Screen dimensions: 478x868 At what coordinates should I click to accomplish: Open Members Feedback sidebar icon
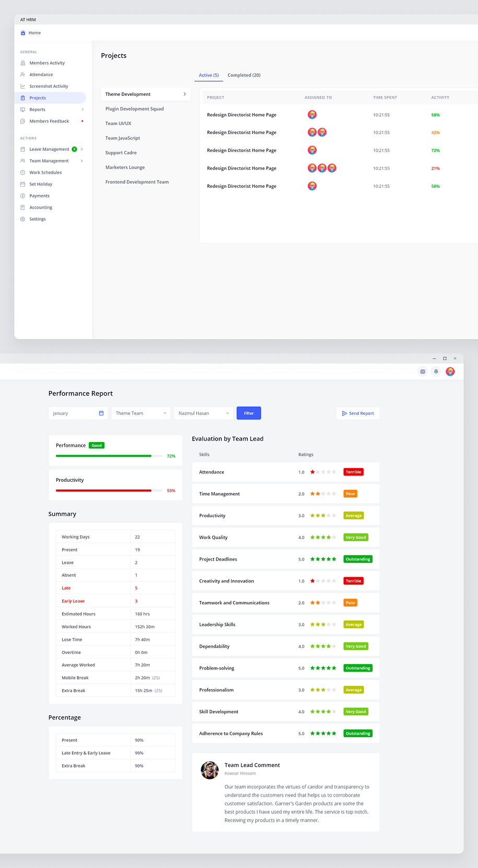23,121
